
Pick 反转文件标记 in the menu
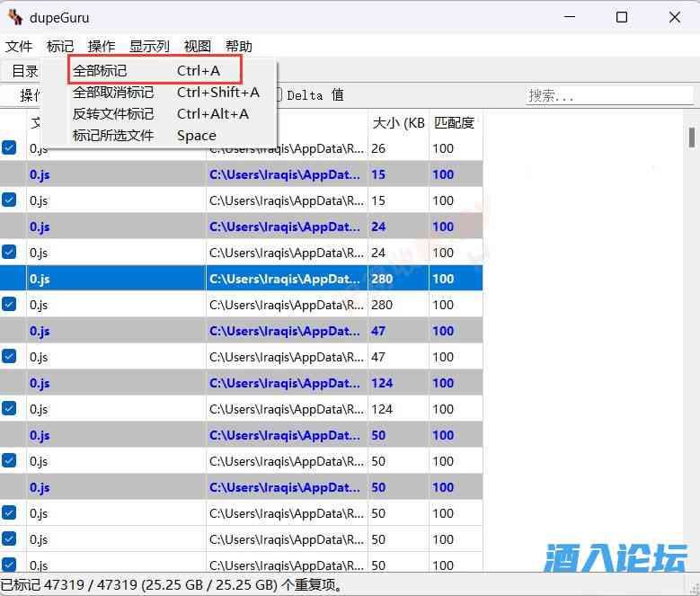pos(113,113)
